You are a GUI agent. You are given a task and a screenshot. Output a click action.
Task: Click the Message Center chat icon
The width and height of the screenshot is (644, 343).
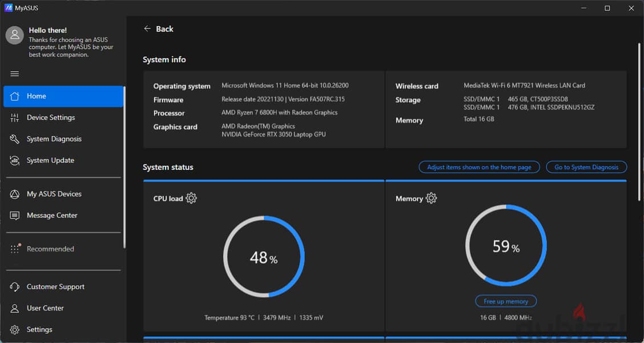(14, 216)
